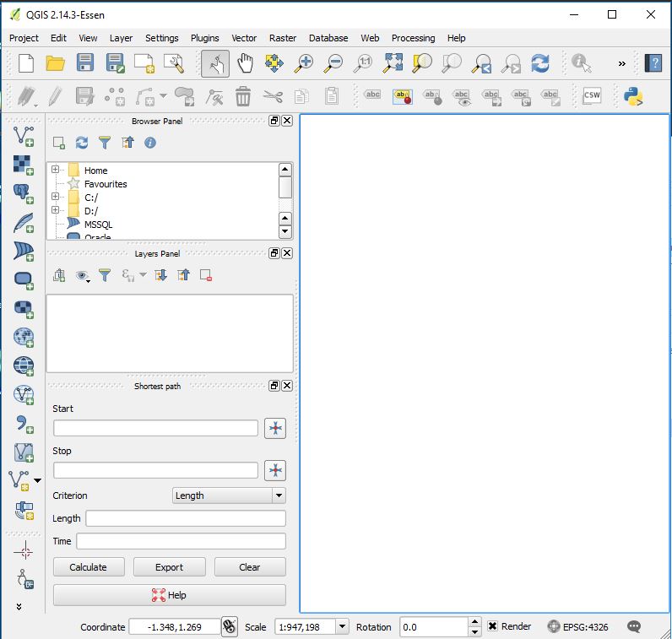Pick Stop point from map
Image resolution: width=672 pixels, height=639 pixels.
coord(275,470)
